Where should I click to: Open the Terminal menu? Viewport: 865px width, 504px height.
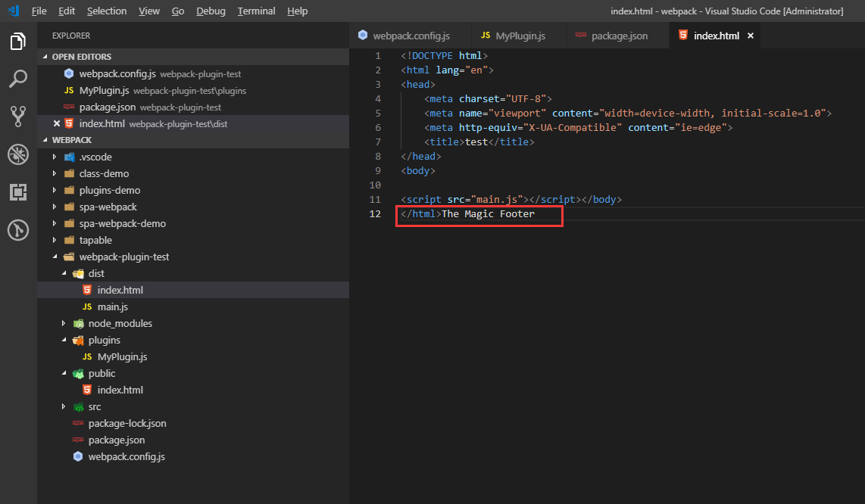(x=256, y=11)
